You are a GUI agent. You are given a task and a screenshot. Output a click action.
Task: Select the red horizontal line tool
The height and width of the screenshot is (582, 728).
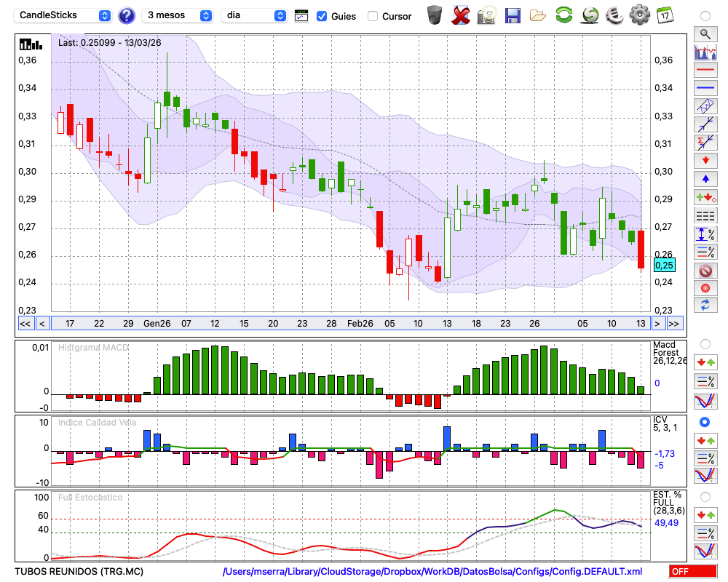pyautogui.click(x=705, y=70)
